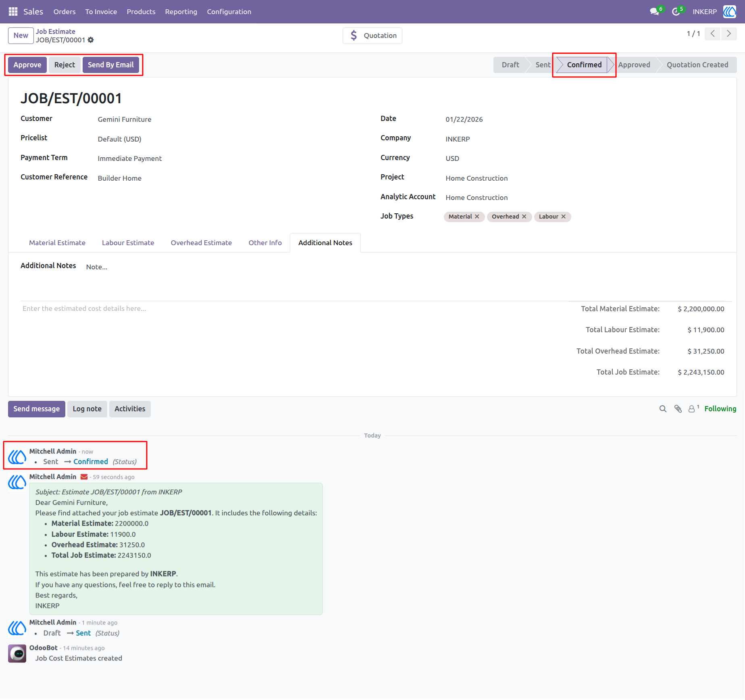Screen dimensions: 745x700
Task: Remove the Labour job type tag
Action: click(564, 217)
